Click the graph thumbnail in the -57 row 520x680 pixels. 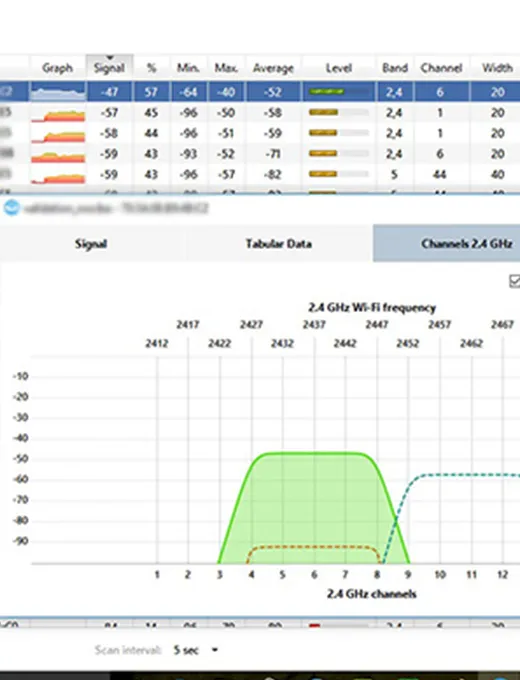58,114
